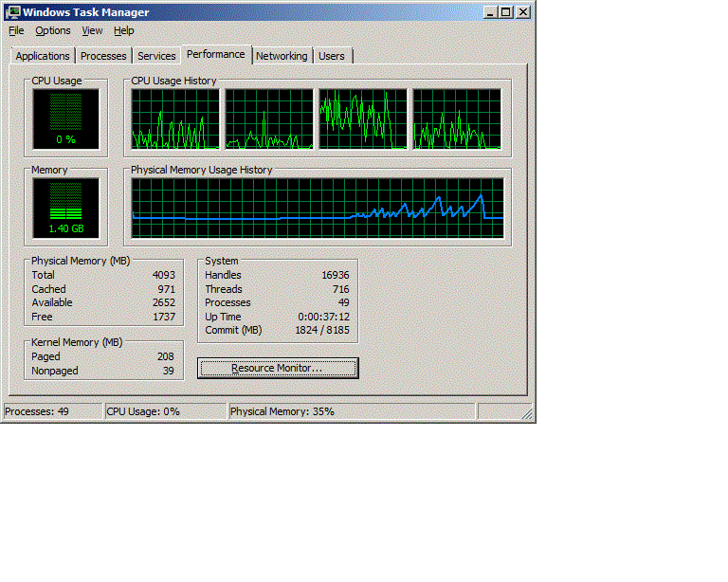Click the Cached label

coord(48,289)
